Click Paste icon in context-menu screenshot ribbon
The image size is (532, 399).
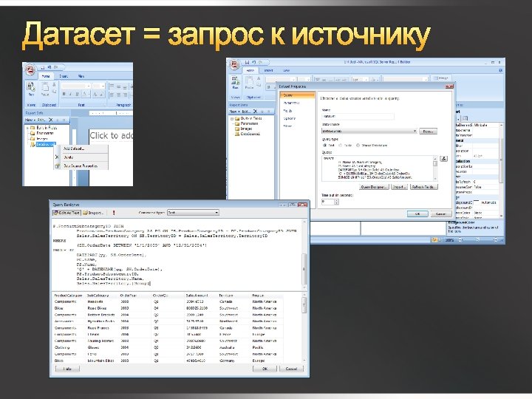coord(45,87)
